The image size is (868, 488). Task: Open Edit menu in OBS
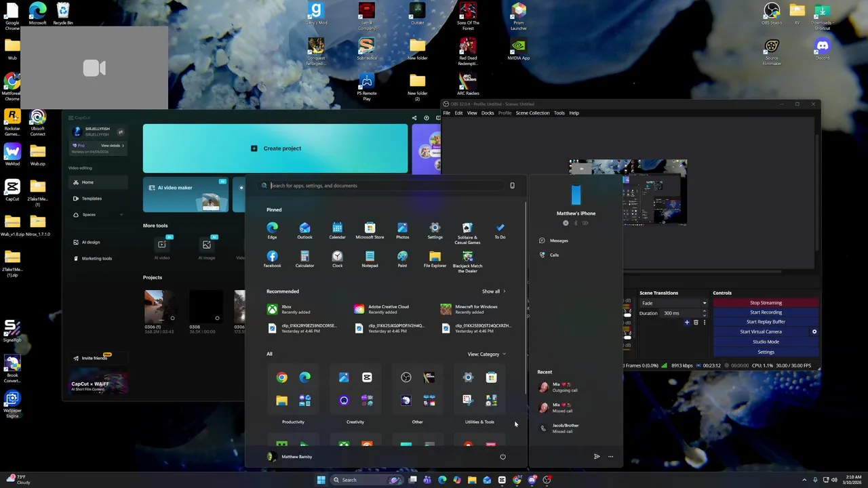[x=458, y=113]
